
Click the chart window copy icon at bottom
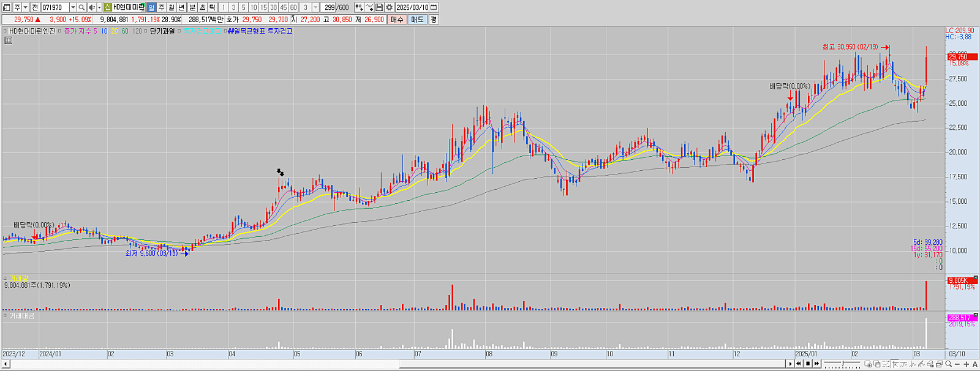(939, 364)
